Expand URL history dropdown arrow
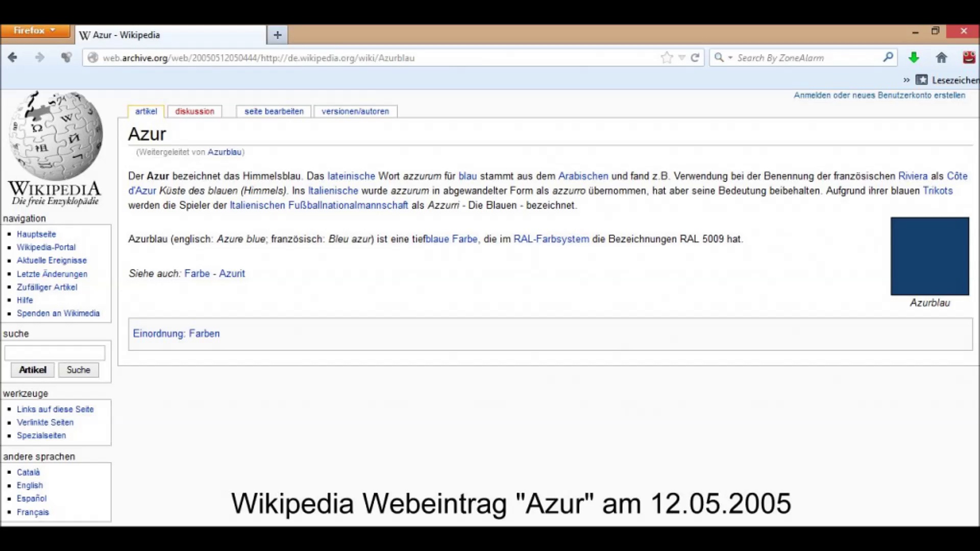 point(682,58)
